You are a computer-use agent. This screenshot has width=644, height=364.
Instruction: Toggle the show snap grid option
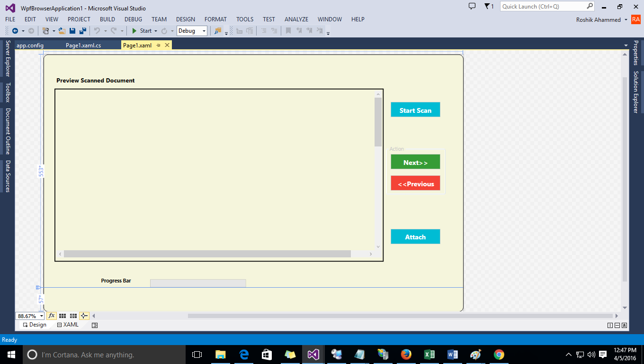[62, 316]
